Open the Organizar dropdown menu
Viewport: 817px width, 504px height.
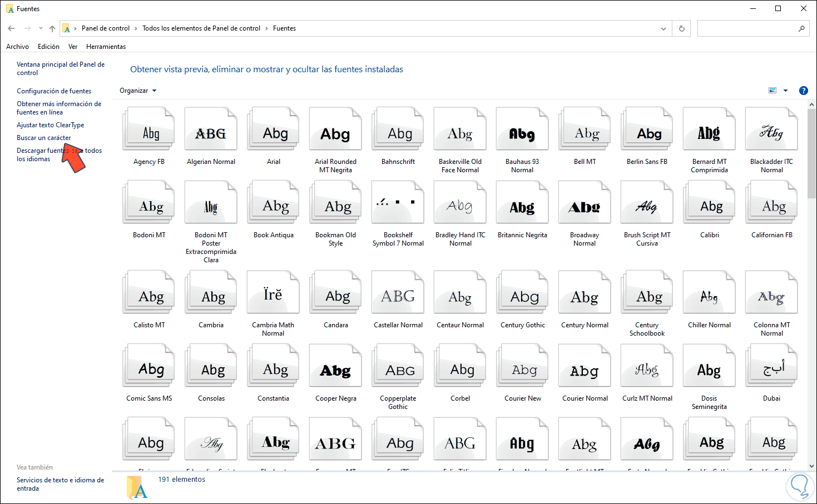click(x=138, y=91)
